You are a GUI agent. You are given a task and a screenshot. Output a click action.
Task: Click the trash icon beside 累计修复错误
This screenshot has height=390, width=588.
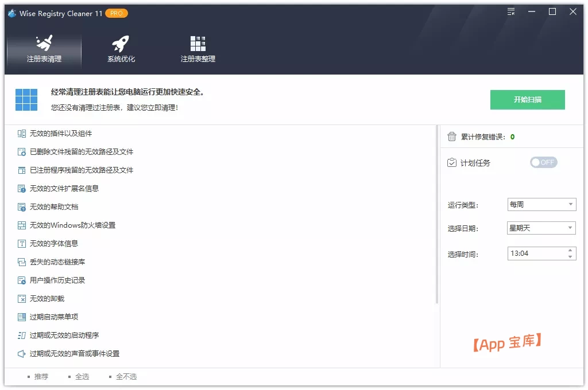451,136
